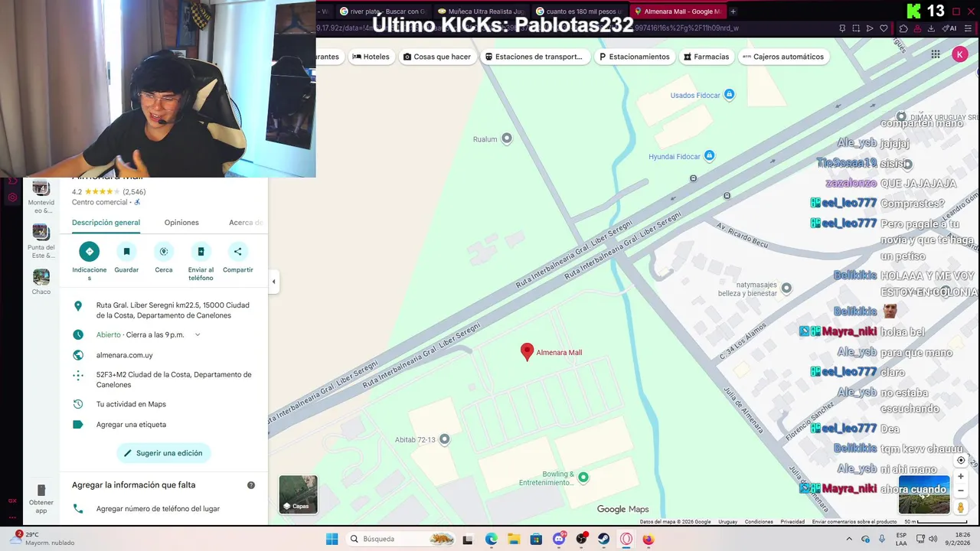Open the Acerca de tab
This screenshot has width=980, height=551.
(245, 223)
